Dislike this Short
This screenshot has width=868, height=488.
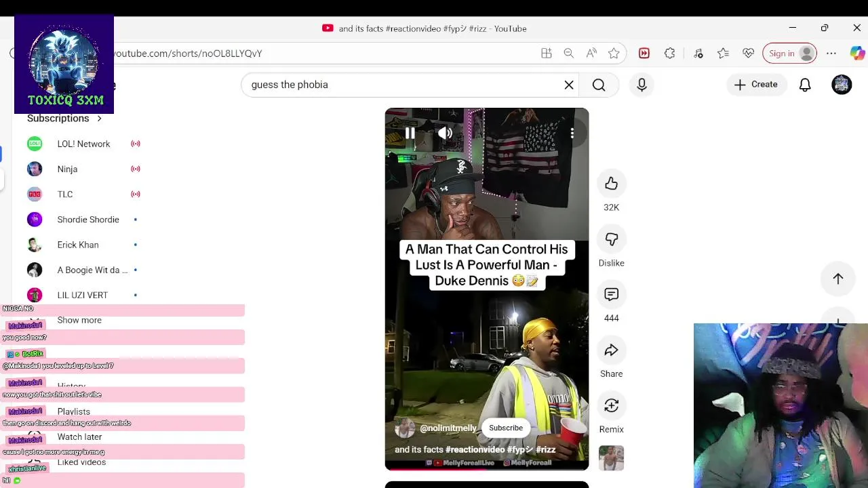pyautogui.click(x=612, y=239)
